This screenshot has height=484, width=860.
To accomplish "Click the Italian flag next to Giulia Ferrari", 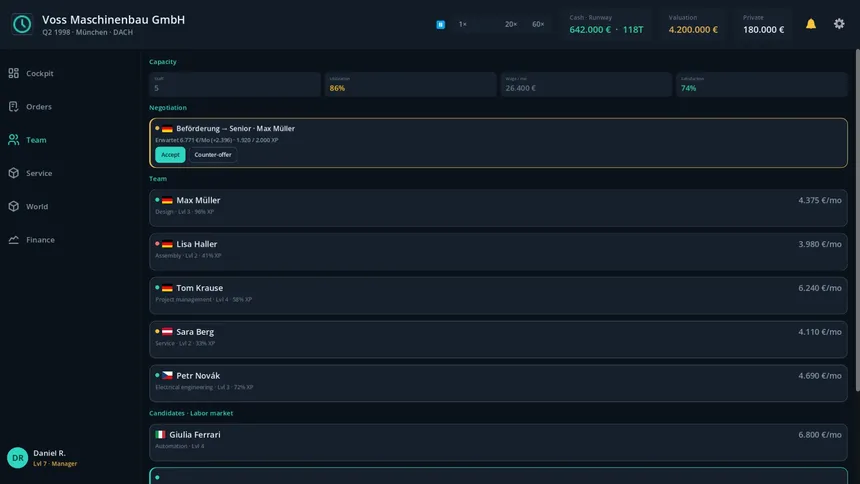I will (160, 435).
